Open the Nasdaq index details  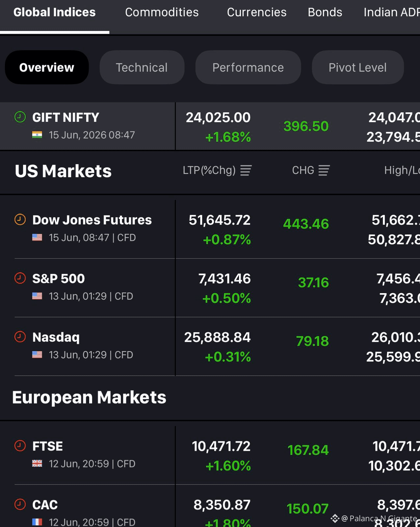coord(210,347)
